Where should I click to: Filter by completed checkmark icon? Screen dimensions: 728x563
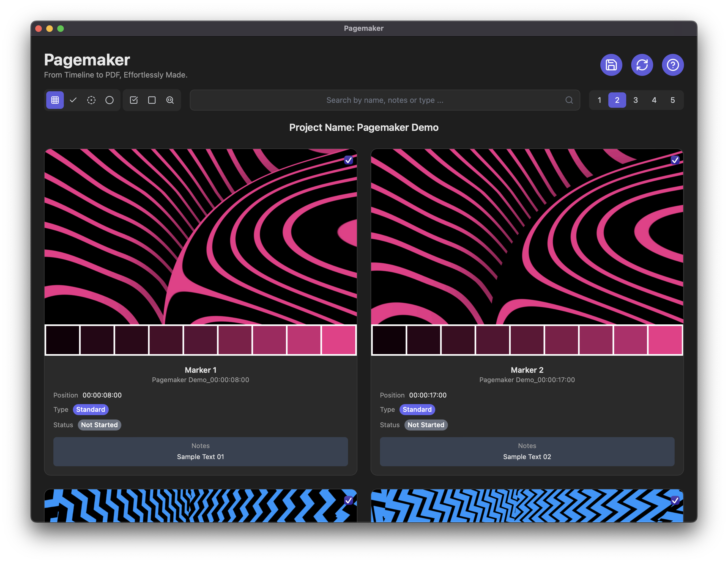[x=73, y=100]
